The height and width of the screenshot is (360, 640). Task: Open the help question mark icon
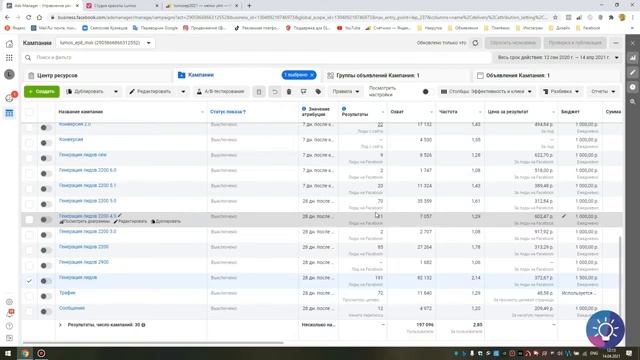9,326
